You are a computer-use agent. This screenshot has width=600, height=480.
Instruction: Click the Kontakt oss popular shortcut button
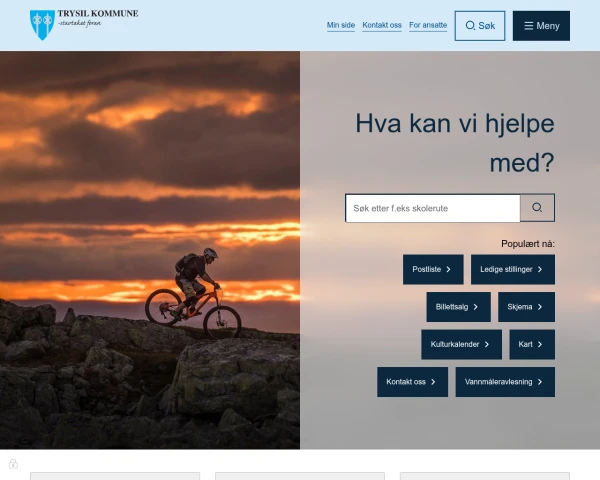pyautogui.click(x=412, y=382)
